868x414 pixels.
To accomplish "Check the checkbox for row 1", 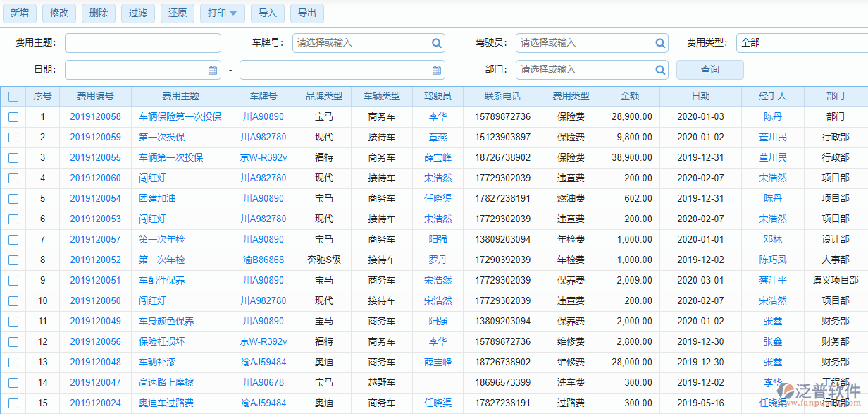I will 13,117.
